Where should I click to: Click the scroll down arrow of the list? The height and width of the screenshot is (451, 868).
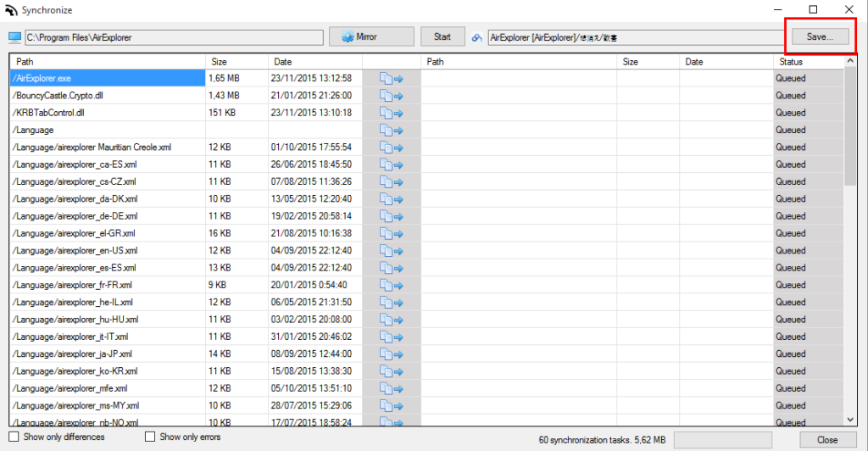[850, 420]
